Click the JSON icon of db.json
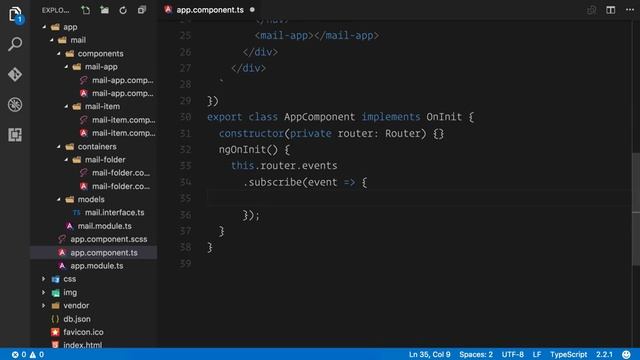This screenshot has height=360, width=640. (55, 319)
